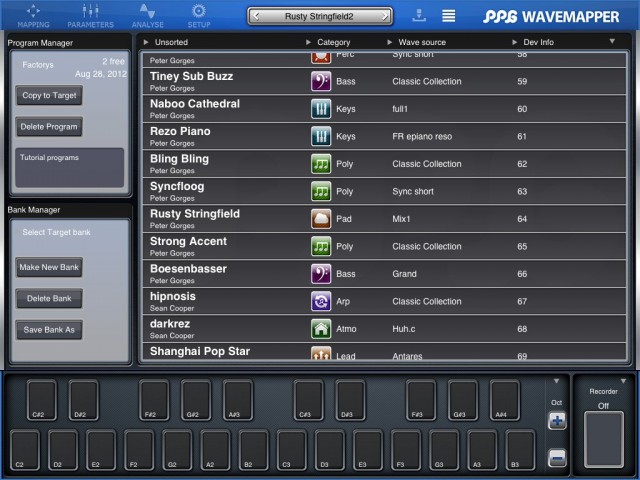The width and height of the screenshot is (640, 480).
Task: Click the download/import icon in top bar
Action: pos(418,16)
